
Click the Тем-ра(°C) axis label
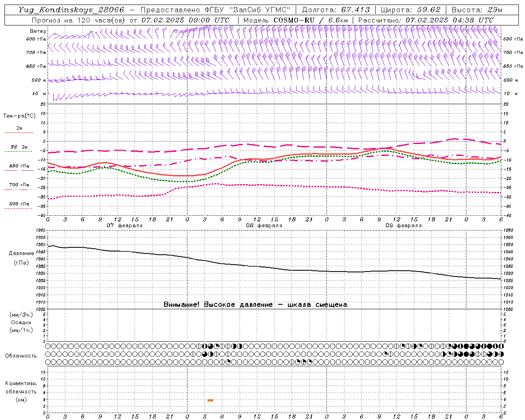19,116
